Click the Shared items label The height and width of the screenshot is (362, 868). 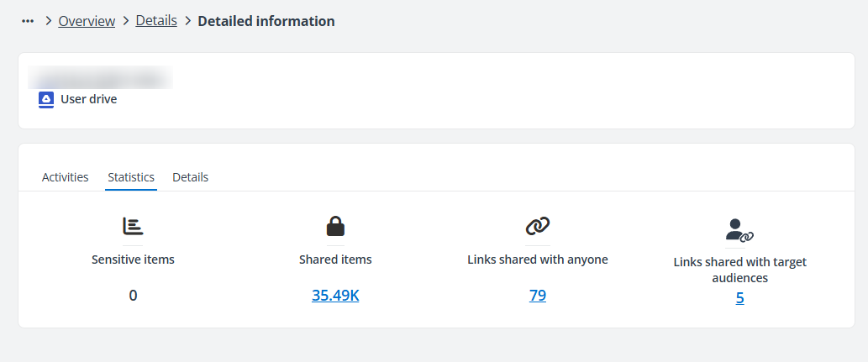(335, 260)
